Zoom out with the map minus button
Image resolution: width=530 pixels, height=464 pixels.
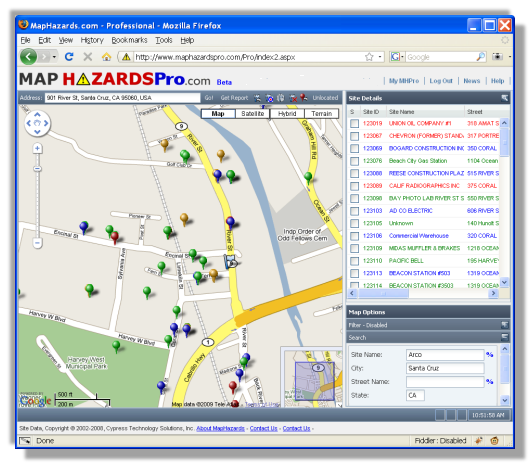point(38,243)
